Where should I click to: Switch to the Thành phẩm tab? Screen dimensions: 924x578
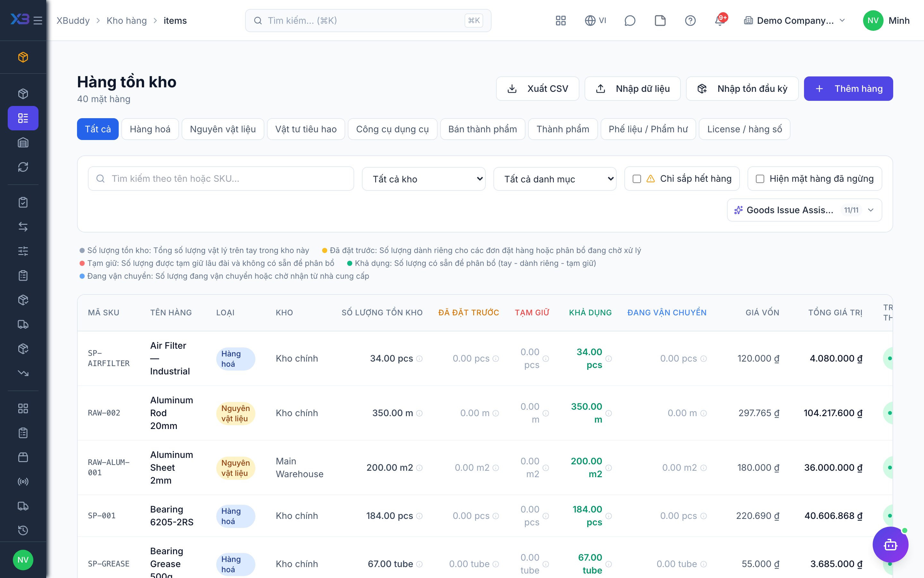coord(563,129)
